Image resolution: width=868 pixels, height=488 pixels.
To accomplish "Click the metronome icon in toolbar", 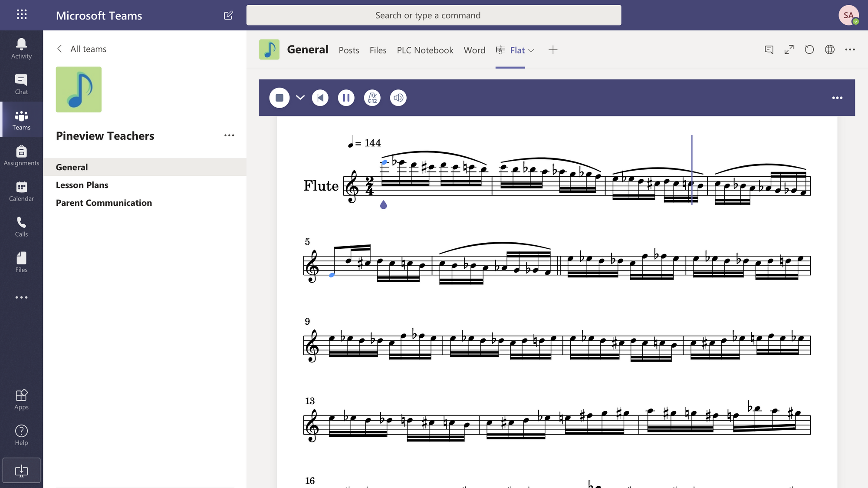I will [x=372, y=97].
